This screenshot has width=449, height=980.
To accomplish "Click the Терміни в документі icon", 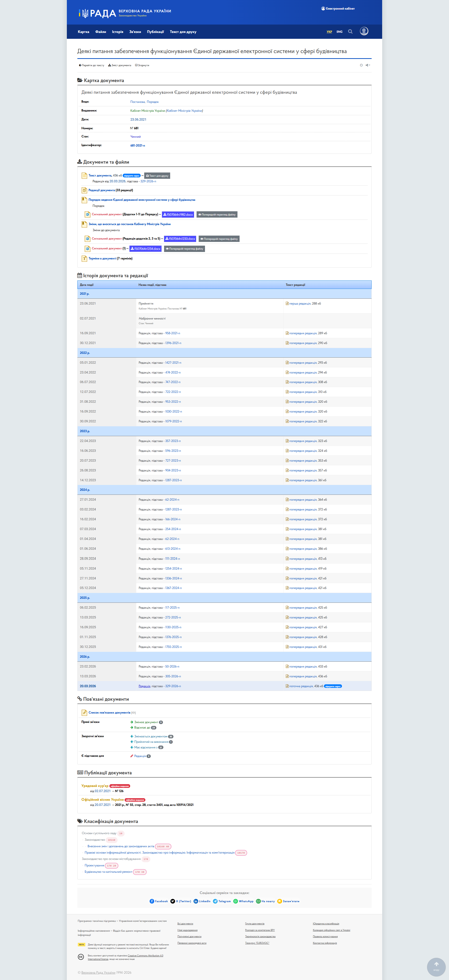I will [84, 258].
